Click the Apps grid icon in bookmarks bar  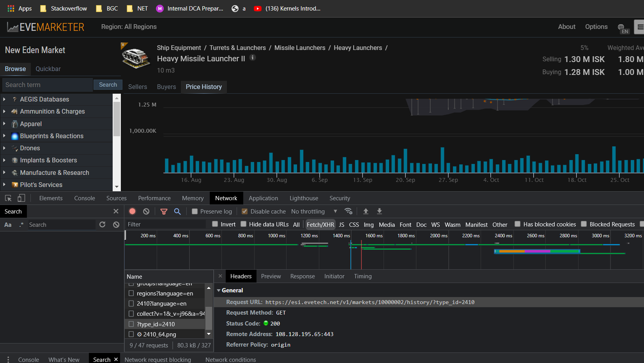coord(11,8)
